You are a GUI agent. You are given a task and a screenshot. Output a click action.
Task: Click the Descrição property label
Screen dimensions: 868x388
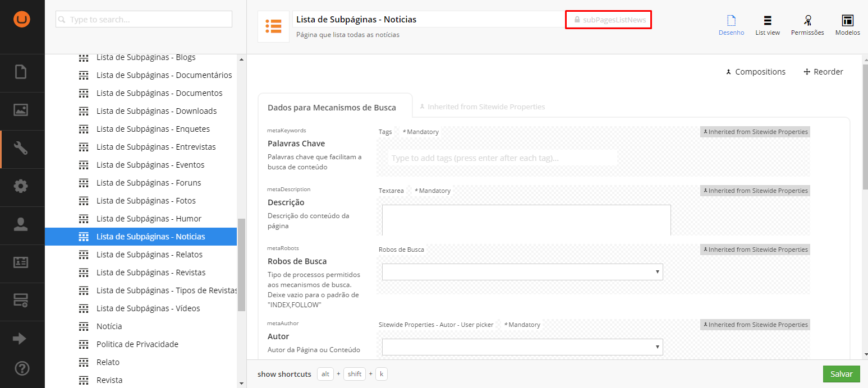coord(286,202)
